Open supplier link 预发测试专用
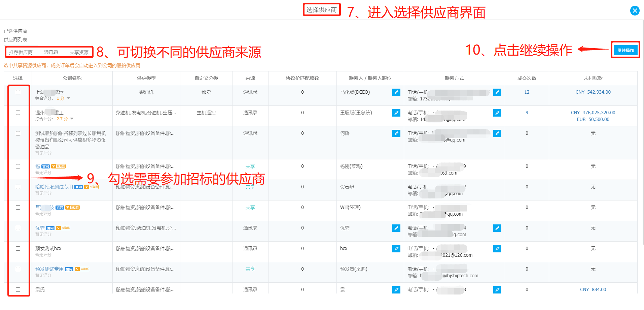Viewport: 644px width, 310px height. [x=49, y=269]
